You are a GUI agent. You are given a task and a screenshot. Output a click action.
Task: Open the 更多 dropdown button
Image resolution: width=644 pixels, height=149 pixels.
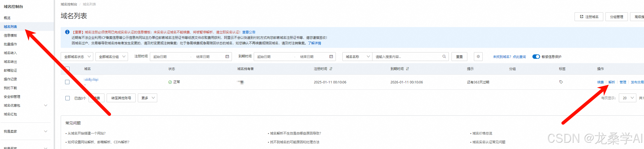(148, 98)
